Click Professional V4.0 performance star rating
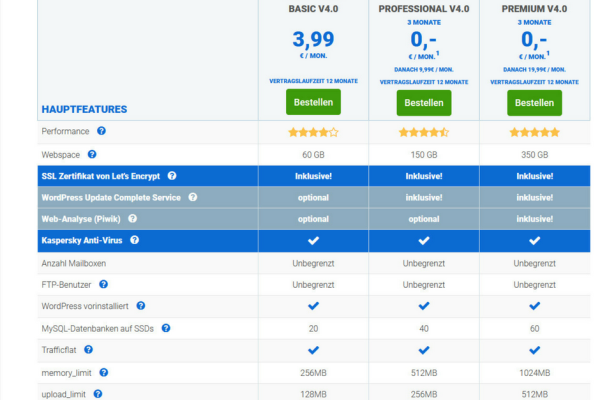600x400 pixels. (424, 132)
